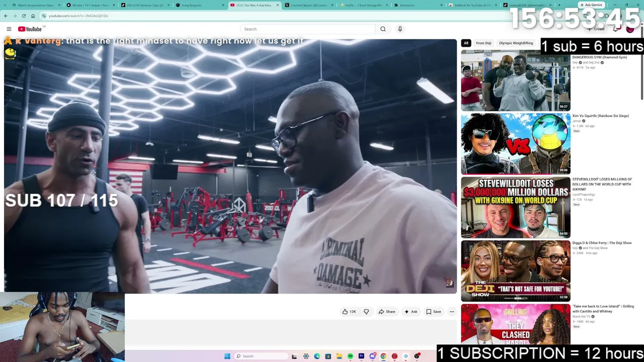Select the From Deji filter chip

point(484,43)
